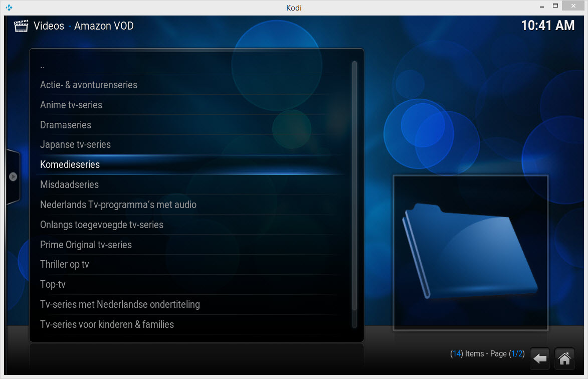Open Japanse tv-series

tap(75, 144)
